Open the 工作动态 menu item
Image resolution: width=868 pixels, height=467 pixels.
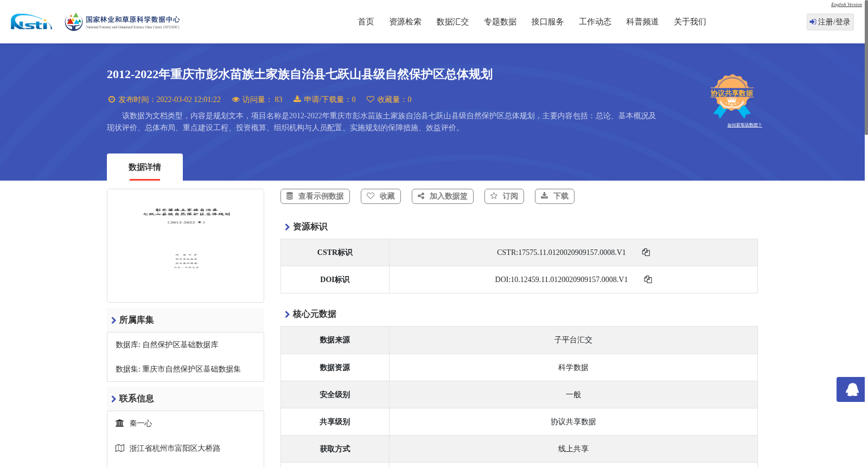(x=595, y=22)
